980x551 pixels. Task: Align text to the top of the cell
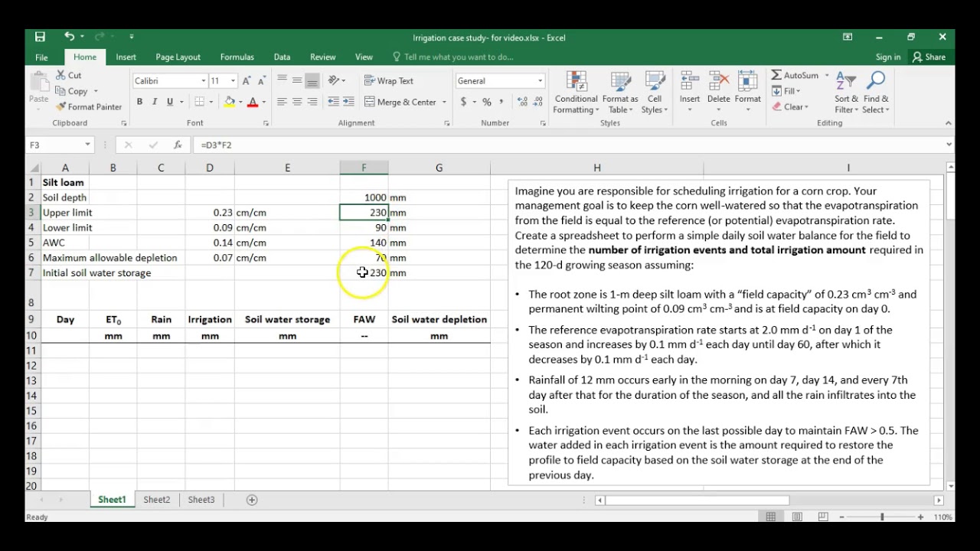click(x=282, y=80)
